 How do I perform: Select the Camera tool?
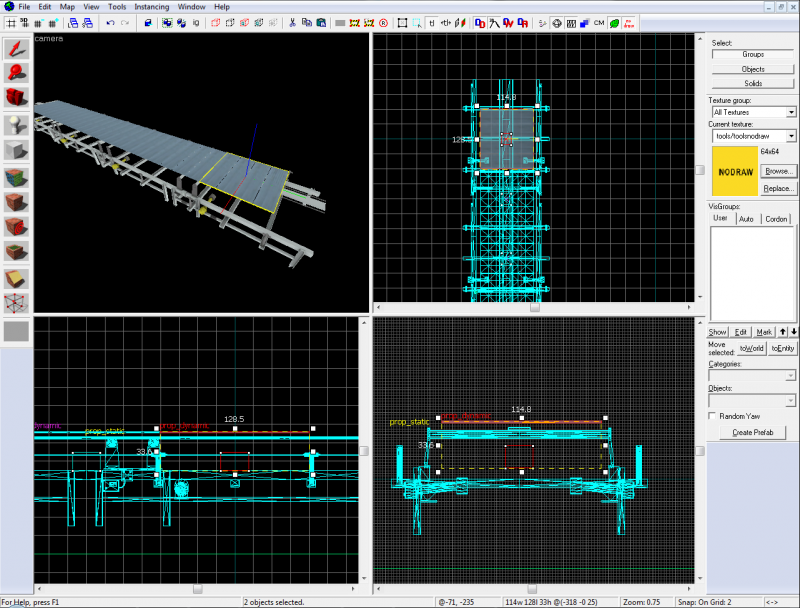coord(16,98)
